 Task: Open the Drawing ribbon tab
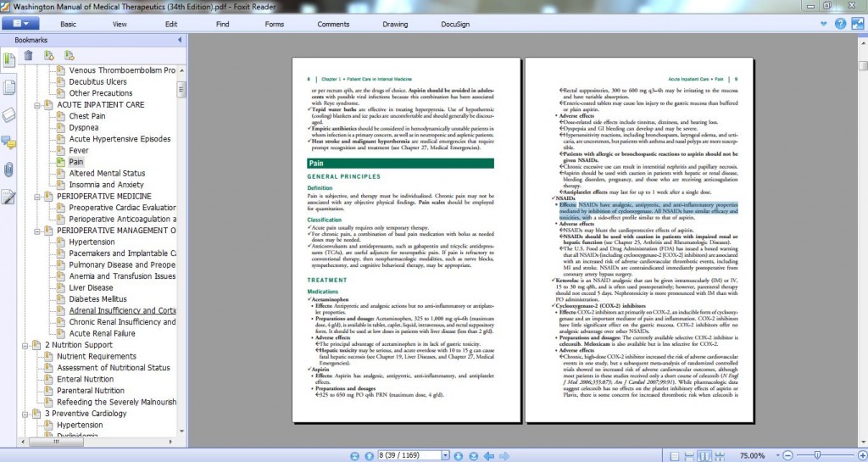coord(395,25)
